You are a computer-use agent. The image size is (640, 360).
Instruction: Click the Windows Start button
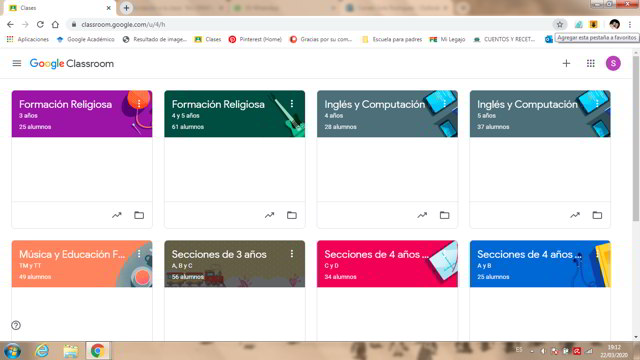(x=12, y=351)
